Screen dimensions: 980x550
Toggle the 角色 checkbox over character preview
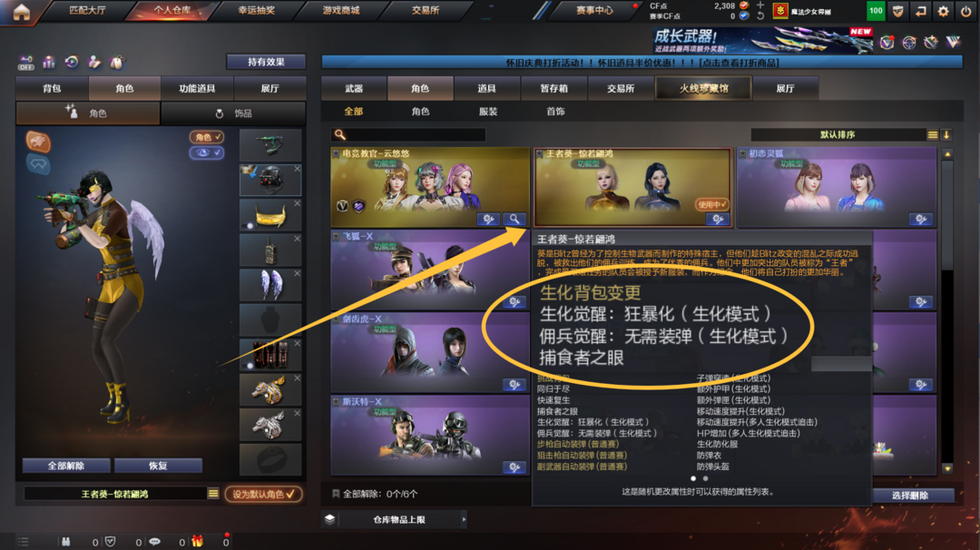coord(207,137)
